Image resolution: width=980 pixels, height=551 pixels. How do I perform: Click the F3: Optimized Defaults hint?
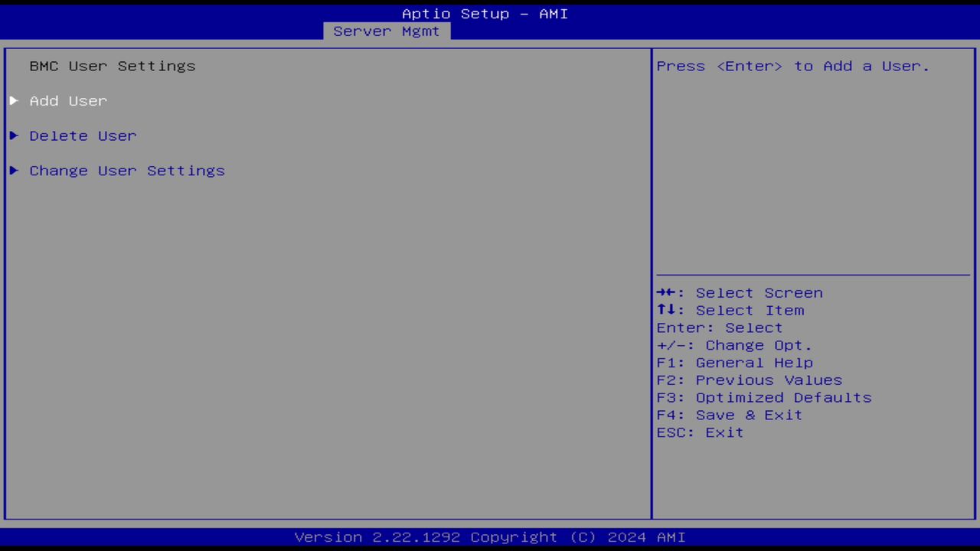coord(764,398)
